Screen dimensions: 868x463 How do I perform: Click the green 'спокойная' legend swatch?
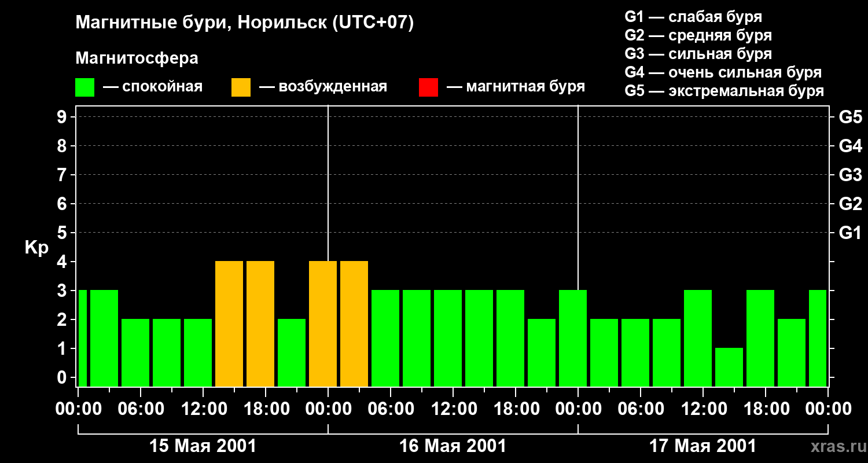coord(84,87)
